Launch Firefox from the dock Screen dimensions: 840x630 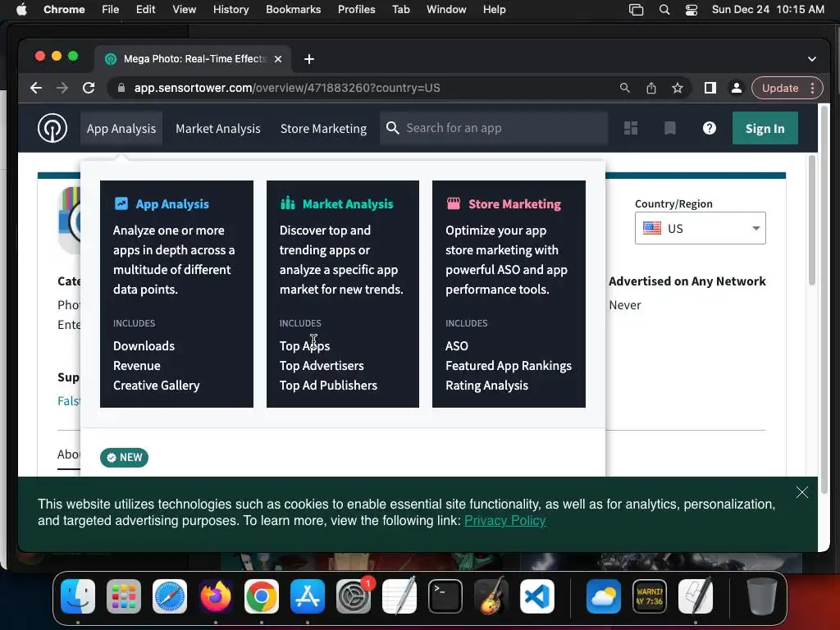point(216,596)
